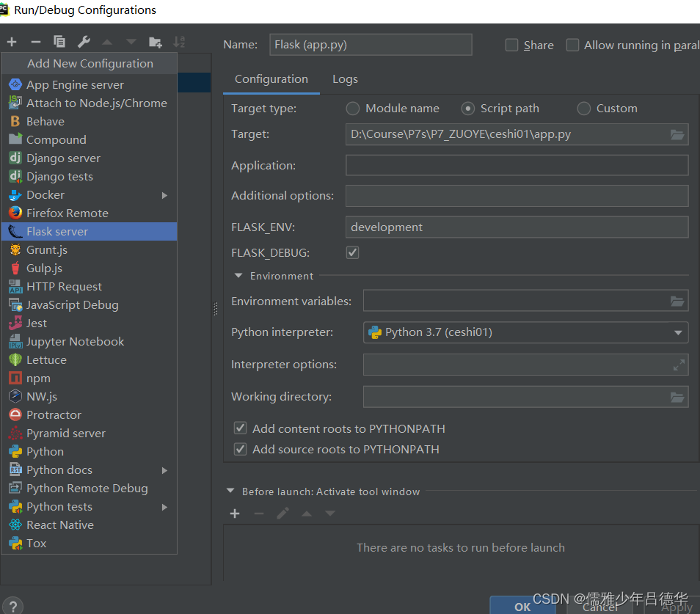Click the move configuration down arrow in toolbar

131,42
